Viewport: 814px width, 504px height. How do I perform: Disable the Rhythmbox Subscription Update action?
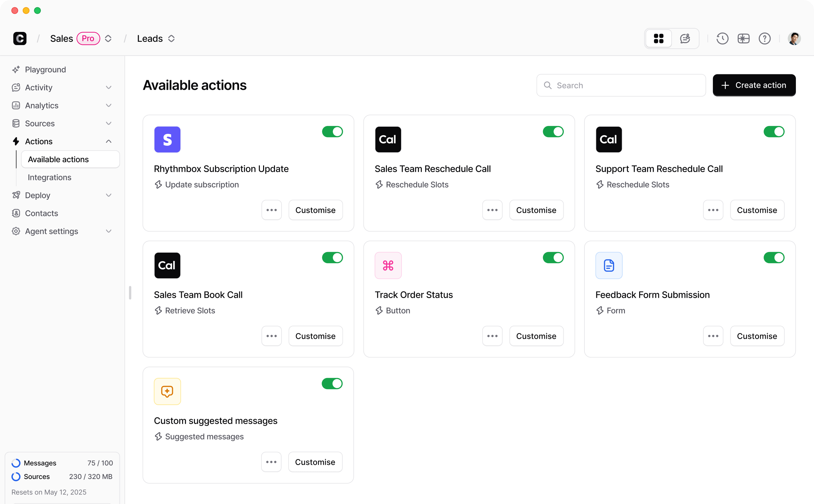pos(332,132)
